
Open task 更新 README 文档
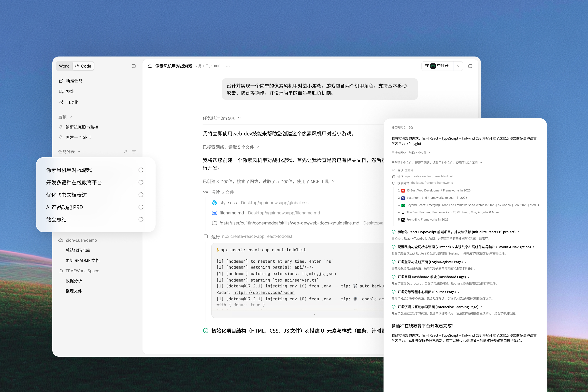point(82,261)
